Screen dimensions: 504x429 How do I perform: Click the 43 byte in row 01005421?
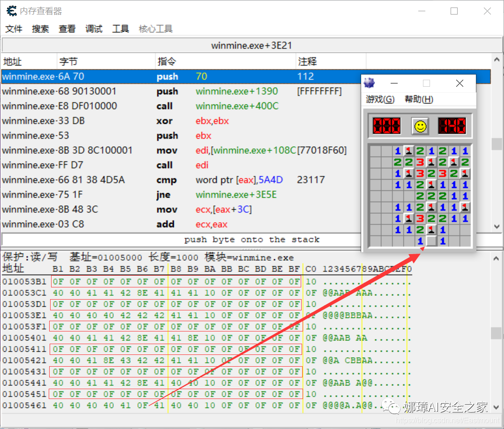pos(126,361)
